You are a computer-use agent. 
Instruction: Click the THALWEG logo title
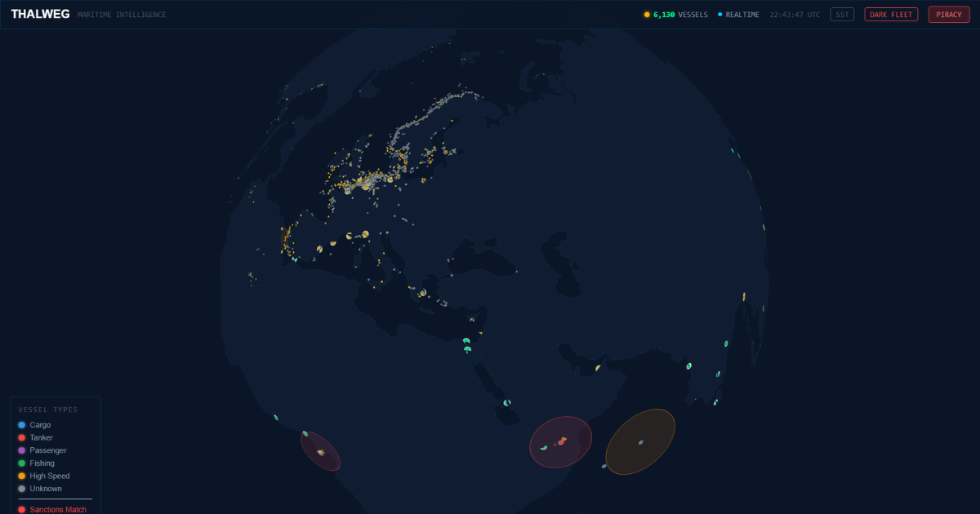tap(40, 14)
